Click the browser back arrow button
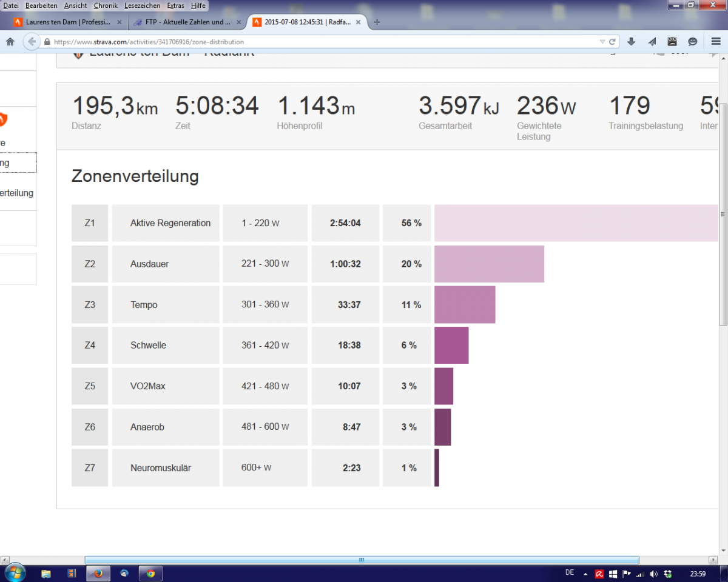This screenshot has width=728, height=582. point(31,42)
